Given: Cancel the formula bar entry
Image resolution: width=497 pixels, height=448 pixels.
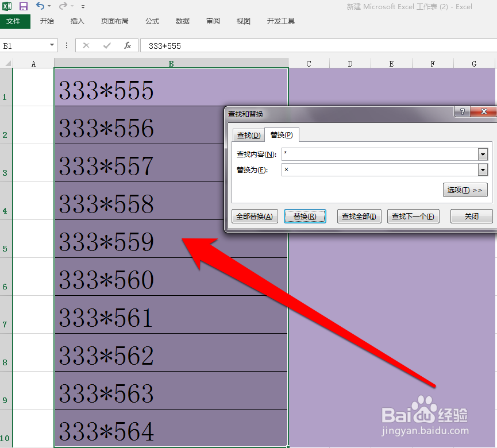Looking at the screenshot, I should (86, 45).
